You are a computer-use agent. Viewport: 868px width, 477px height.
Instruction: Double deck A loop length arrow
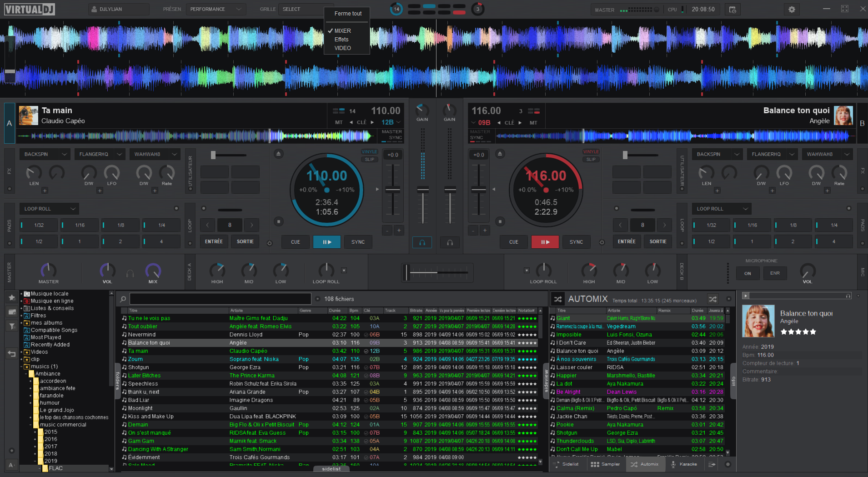click(251, 225)
